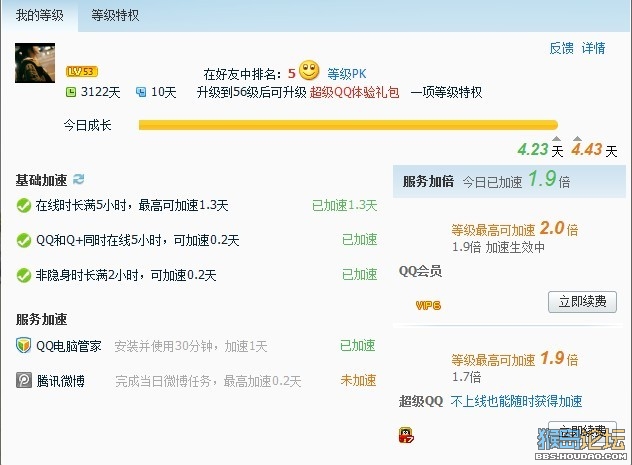
Task: Click the 服务加速 section heading
Action: [41, 320]
